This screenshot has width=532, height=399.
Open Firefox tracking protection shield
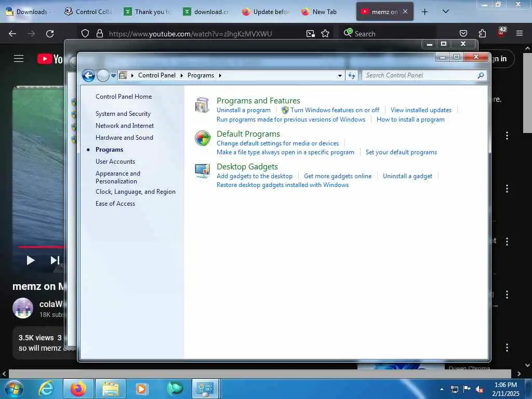pos(85,34)
